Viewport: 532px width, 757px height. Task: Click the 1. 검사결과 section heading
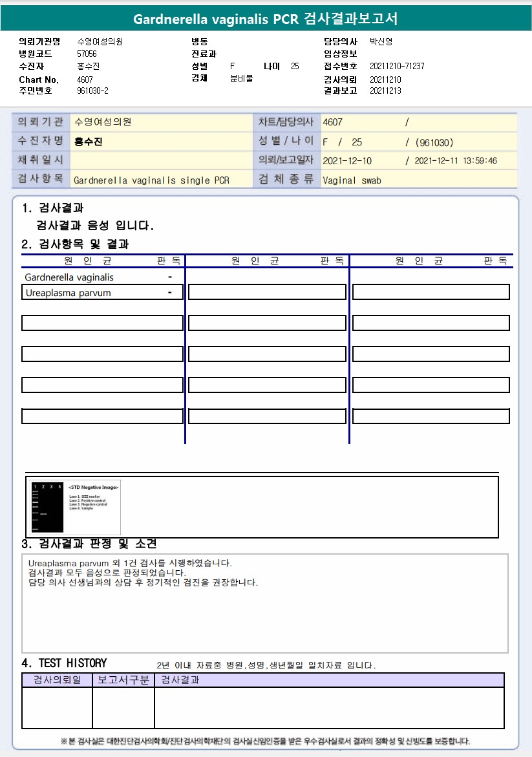(52, 208)
